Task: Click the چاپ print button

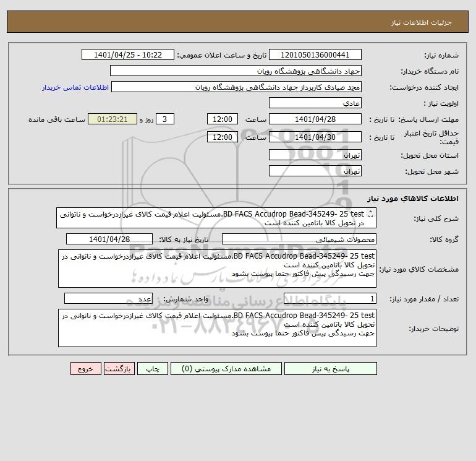Action: (x=153, y=369)
